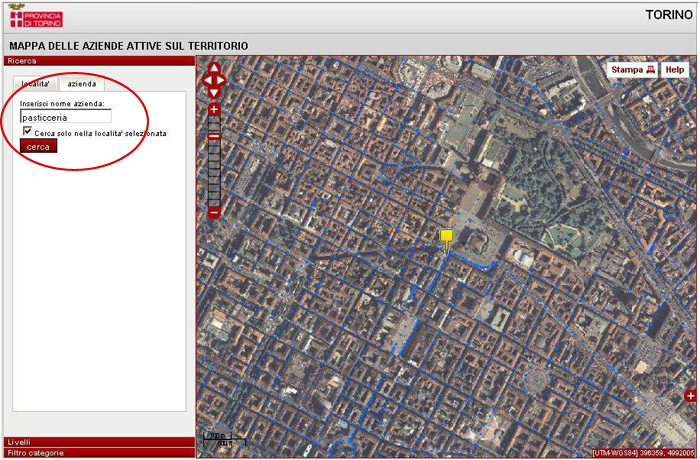Click the zoom slider handle
Viewport: 700px width, 460px height.
coord(214,136)
